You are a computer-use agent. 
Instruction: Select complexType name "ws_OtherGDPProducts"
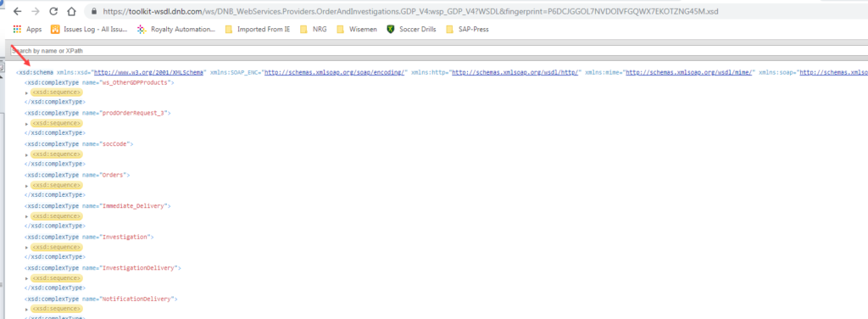click(x=135, y=82)
